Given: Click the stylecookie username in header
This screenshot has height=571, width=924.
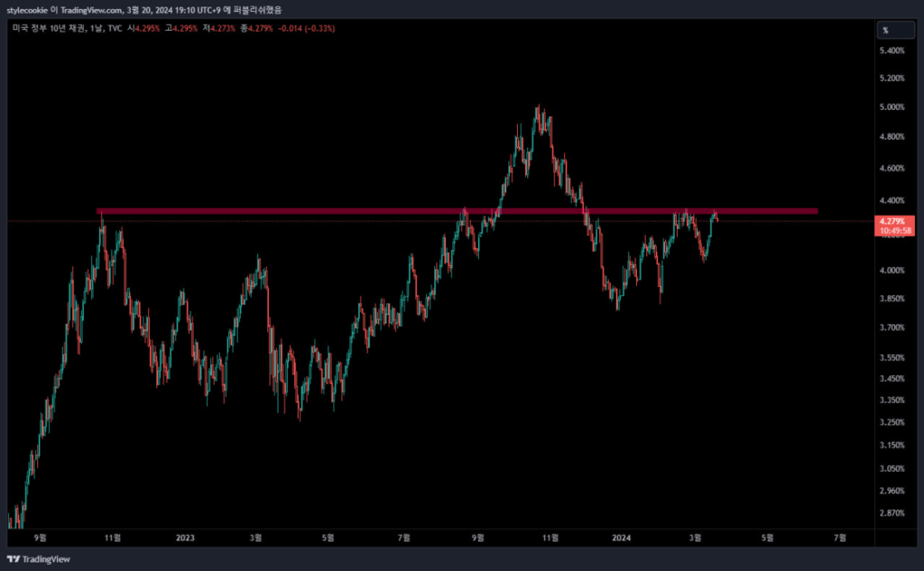Looking at the screenshot, I should pyautogui.click(x=27, y=10).
